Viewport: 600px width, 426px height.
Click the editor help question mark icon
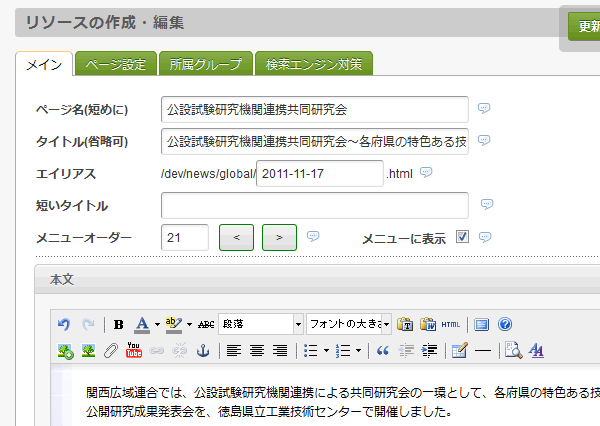point(505,324)
